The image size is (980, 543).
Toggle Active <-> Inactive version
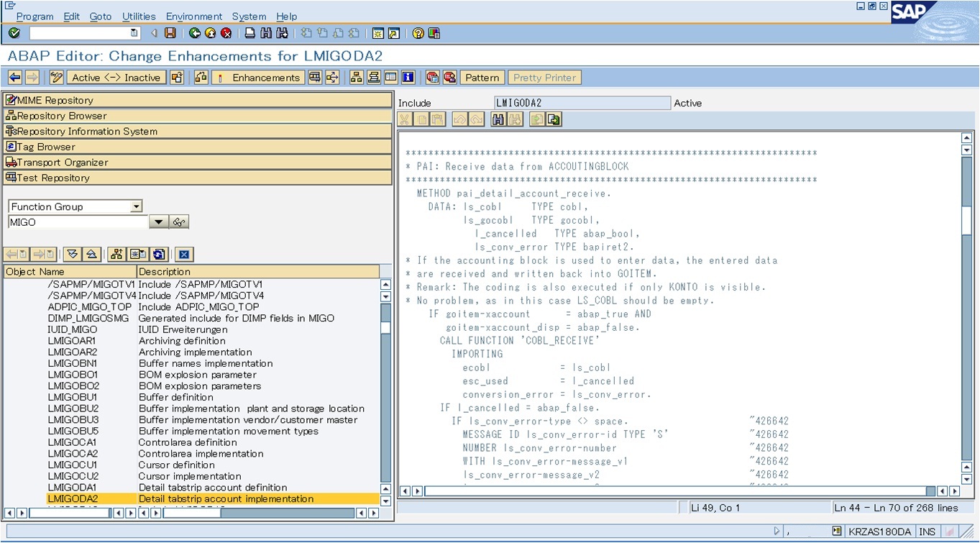coord(115,77)
